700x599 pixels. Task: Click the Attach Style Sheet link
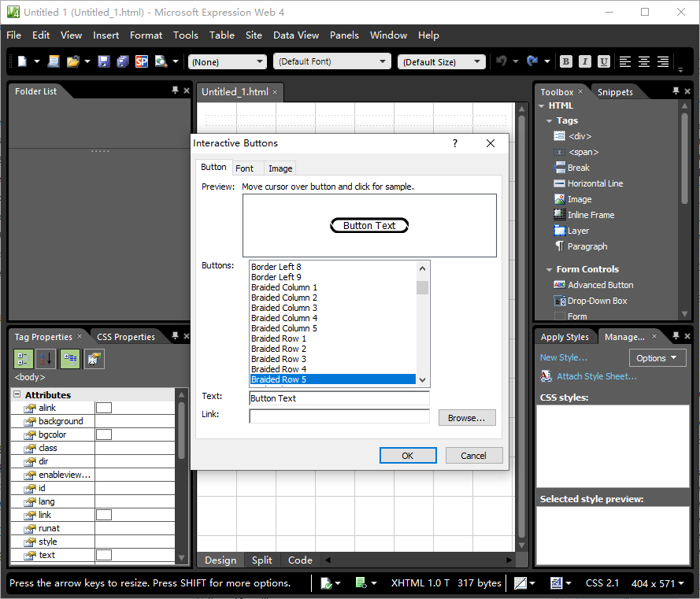(x=596, y=376)
